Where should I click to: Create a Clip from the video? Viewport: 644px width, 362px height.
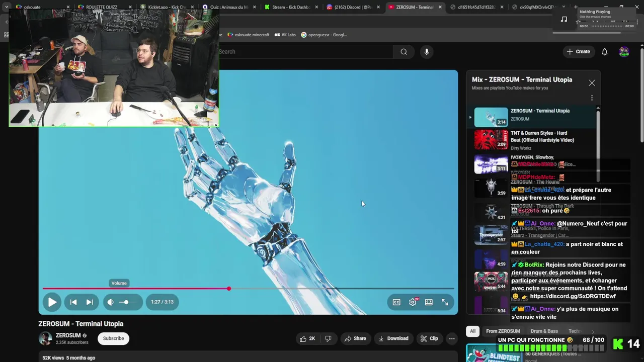point(429,338)
